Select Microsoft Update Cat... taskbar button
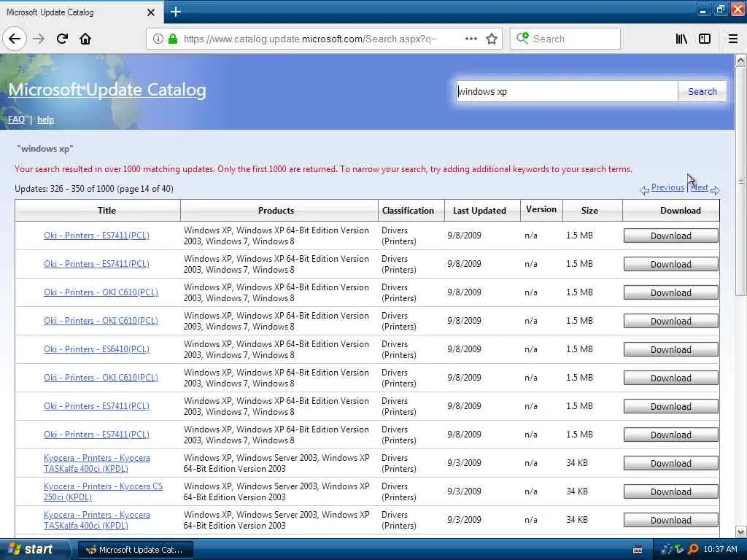 tap(135, 550)
